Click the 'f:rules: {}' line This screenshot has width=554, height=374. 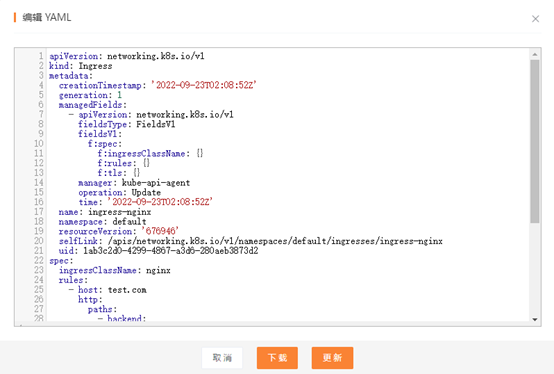click(124, 163)
